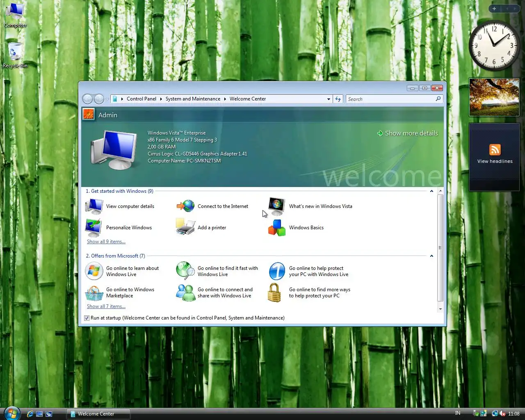The width and height of the screenshot is (525, 420).
Task: Click the System and Maintenance breadcrumb
Action: 193,99
